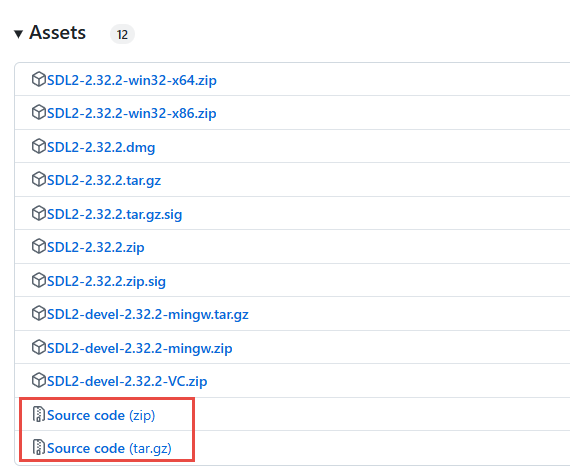Click archive icon beside Source code (tar.gz)
The image size is (570, 469).
pos(39,447)
